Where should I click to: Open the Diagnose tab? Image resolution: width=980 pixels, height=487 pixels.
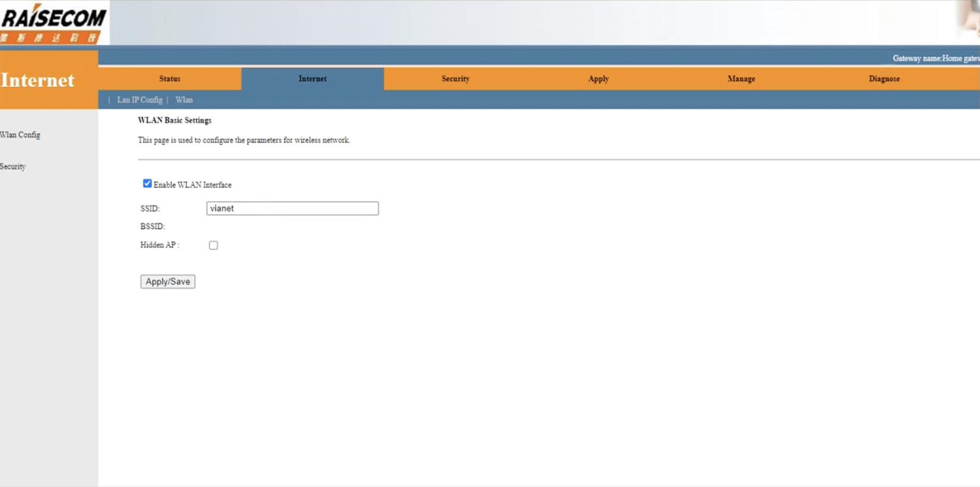[x=884, y=79]
